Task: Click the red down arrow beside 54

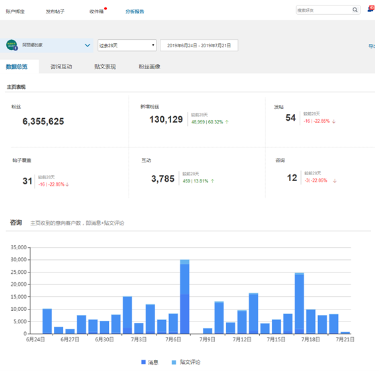Action: point(334,121)
